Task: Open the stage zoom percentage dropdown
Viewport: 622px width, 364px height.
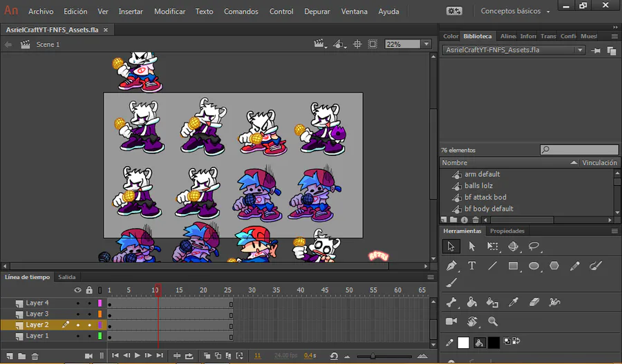Action: pos(426,44)
